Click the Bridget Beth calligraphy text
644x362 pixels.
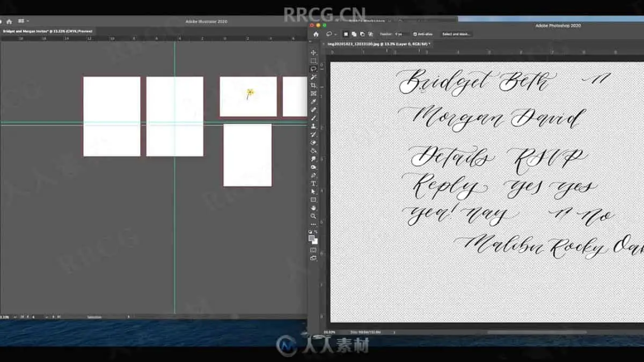[477, 83]
